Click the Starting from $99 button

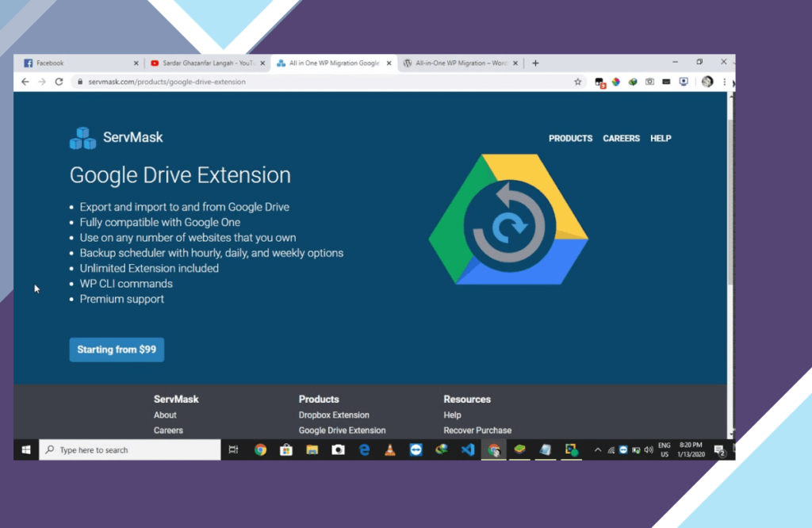point(117,350)
